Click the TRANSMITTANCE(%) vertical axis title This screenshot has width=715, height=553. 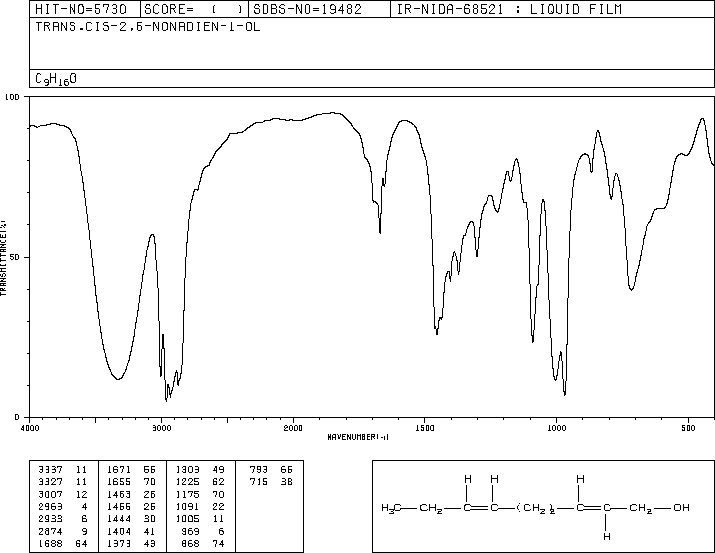click(5, 257)
